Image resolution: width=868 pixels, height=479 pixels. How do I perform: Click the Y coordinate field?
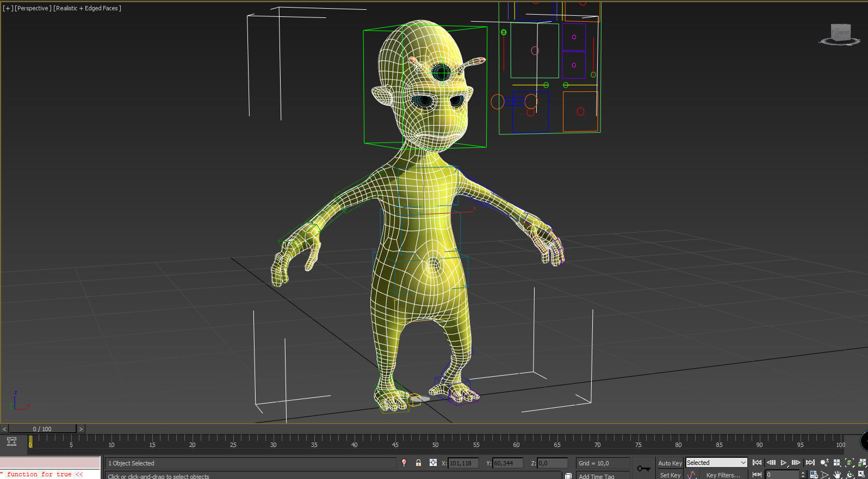pyautogui.click(x=508, y=463)
